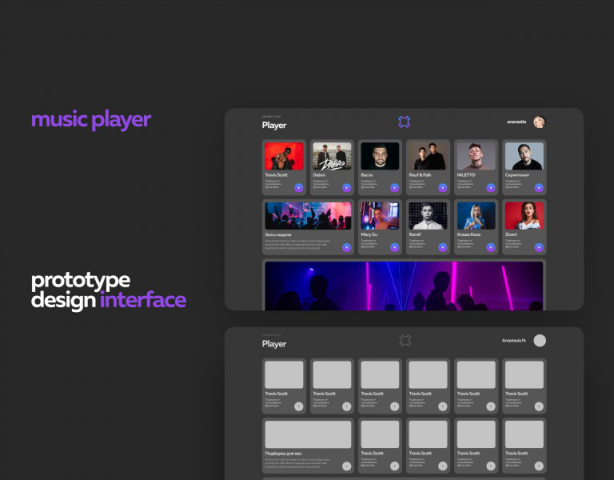Viewport: 614px width, 480px height.
Task: Open the NILETTO portrait thumbnail
Action: pyautogui.click(x=476, y=156)
